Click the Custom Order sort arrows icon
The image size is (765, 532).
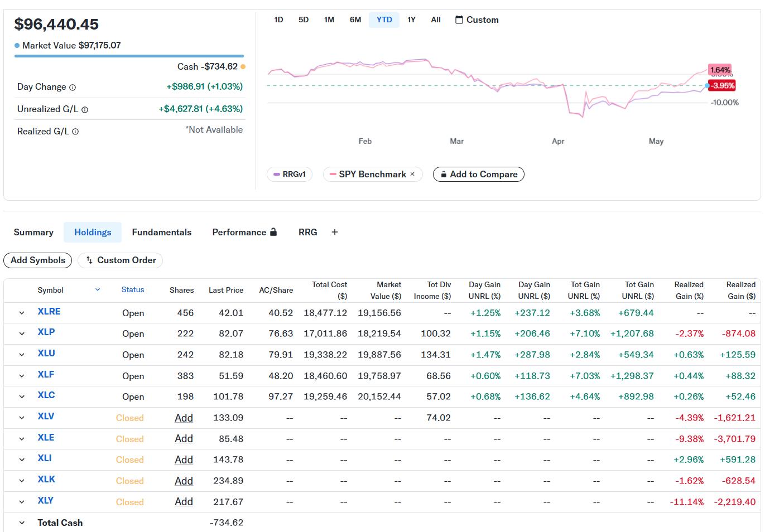pos(89,260)
